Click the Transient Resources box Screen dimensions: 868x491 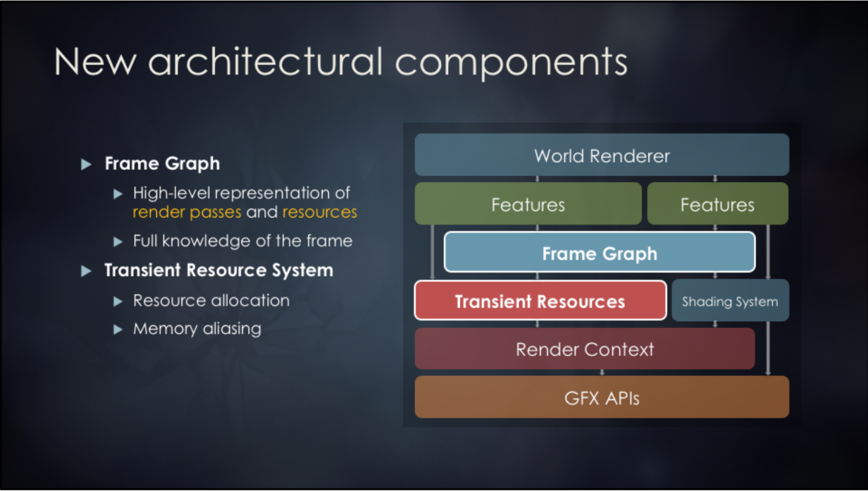click(x=539, y=300)
